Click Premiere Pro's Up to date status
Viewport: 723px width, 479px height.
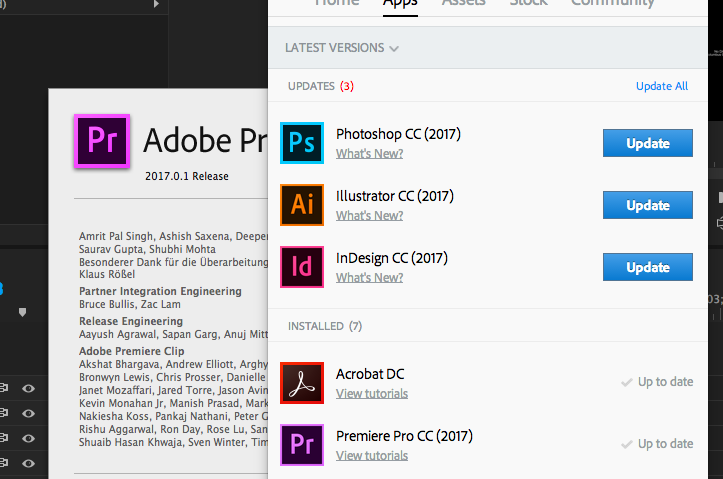point(657,444)
